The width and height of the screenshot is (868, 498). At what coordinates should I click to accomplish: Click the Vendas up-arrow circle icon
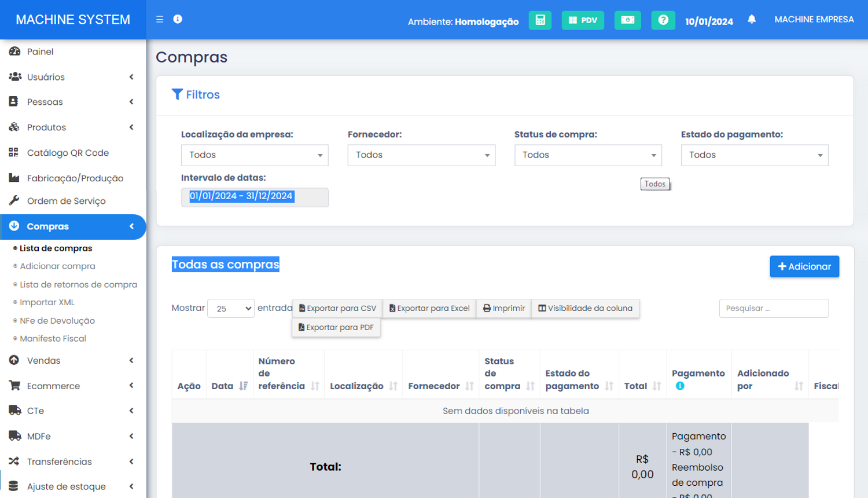pyautogui.click(x=14, y=360)
